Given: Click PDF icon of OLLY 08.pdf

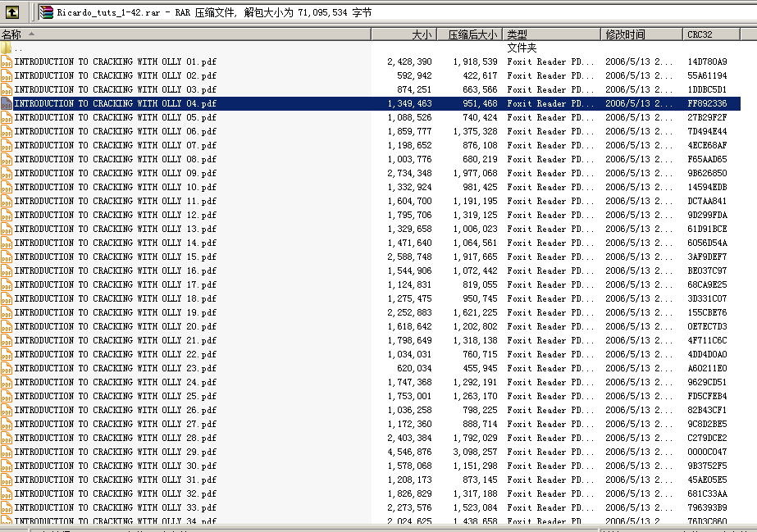Looking at the screenshot, I should click(7, 159).
